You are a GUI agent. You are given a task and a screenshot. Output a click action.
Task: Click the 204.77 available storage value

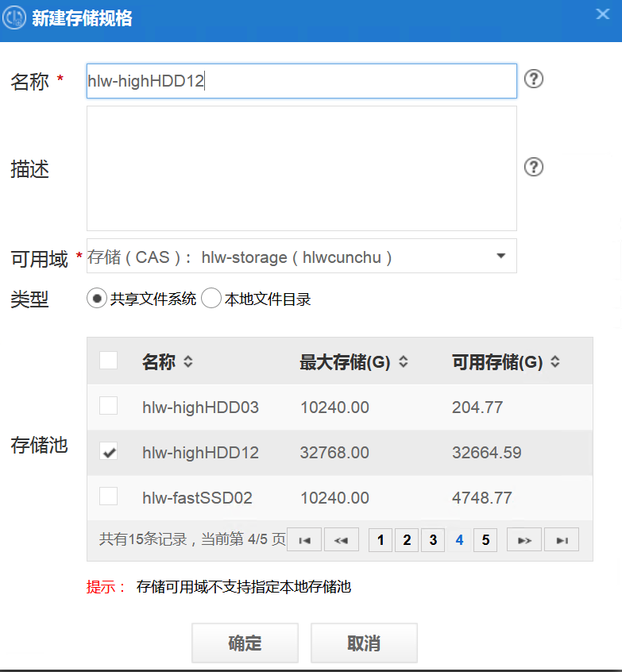(x=477, y=407)
